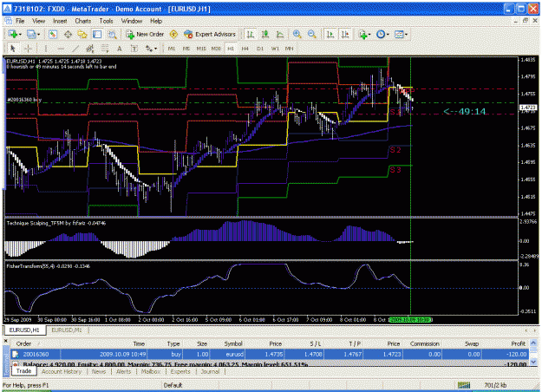Select the Text 'A' tool
This screenshot has width=542, height=392.
(120, 49)
